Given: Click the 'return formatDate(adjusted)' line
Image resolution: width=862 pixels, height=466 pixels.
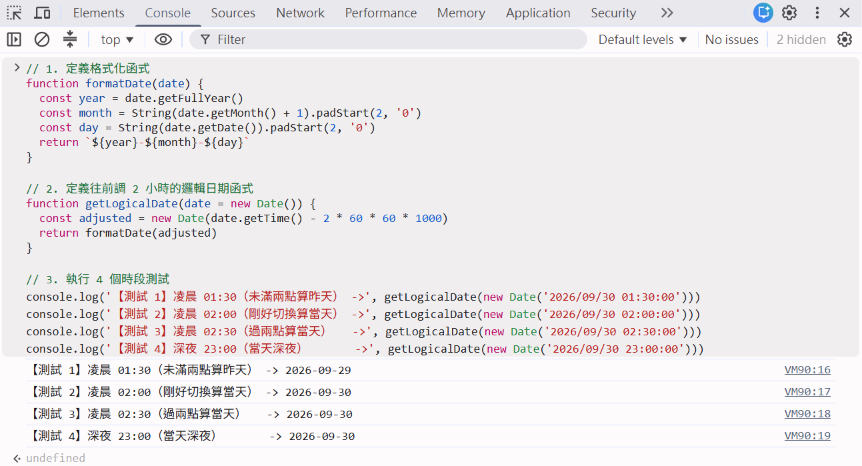Looking at the screenshot, I should (x=128, y=233).
